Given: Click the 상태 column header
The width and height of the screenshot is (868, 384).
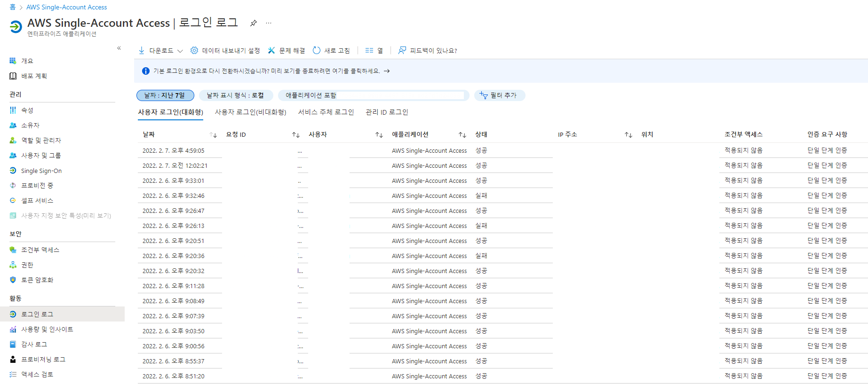Looking at the screenshot, I should pyautogui.click(x=481, y=134).
